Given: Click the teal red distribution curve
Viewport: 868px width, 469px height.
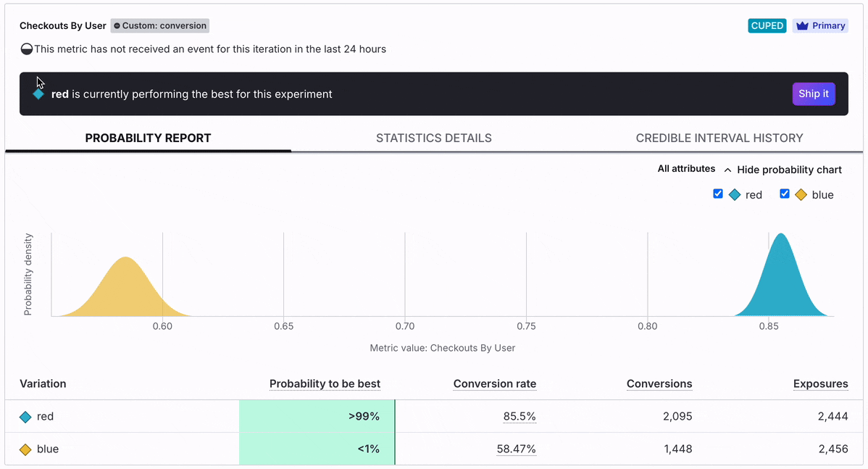Looking at the screenshot, I should 780,283.
